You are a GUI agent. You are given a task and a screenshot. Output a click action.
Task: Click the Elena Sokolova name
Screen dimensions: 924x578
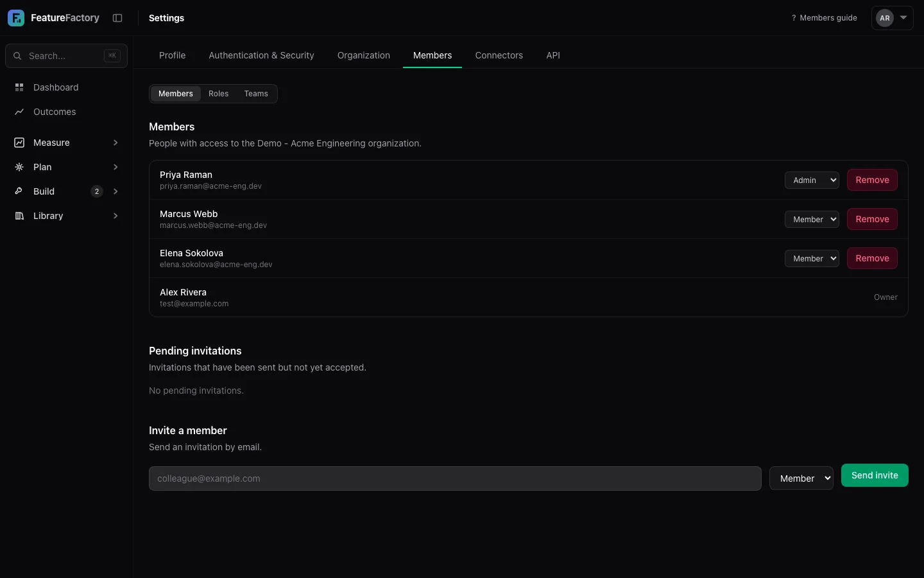[191, 253]
